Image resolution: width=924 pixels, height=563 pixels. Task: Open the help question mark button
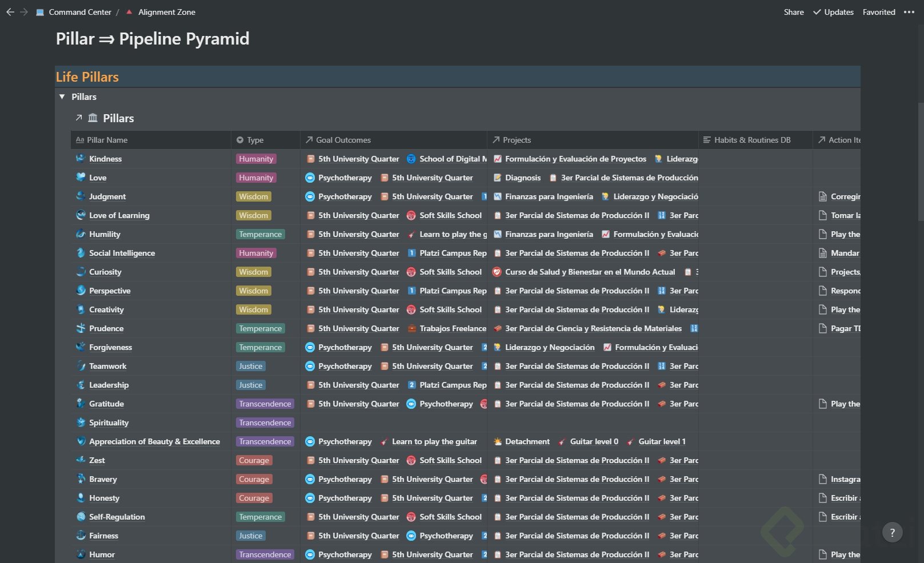click(892, 533)
